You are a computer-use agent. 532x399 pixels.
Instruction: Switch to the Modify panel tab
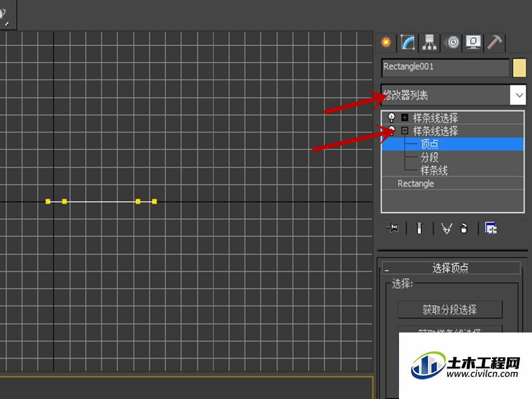point(408,42)
